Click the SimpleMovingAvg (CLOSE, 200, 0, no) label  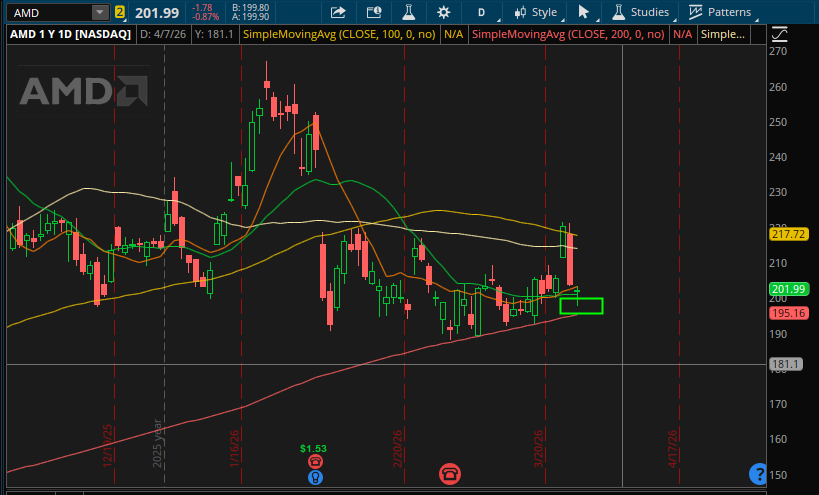click(x=568, y=34)
